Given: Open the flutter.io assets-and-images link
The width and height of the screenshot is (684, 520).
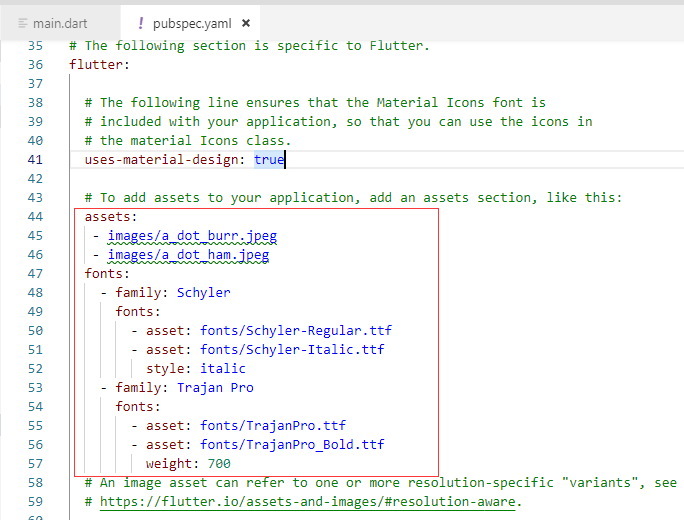Looking at the screenshot, I should [307, 502].
